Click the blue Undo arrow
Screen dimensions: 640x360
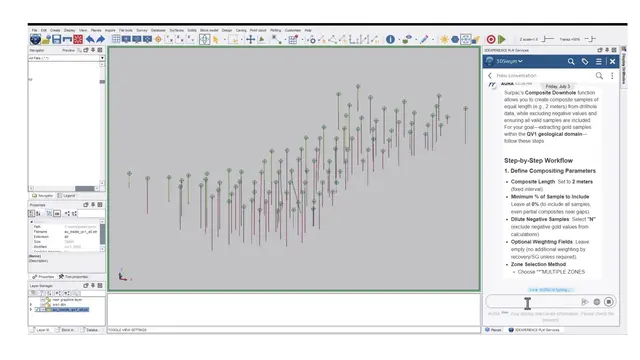(x=90, y=39)
